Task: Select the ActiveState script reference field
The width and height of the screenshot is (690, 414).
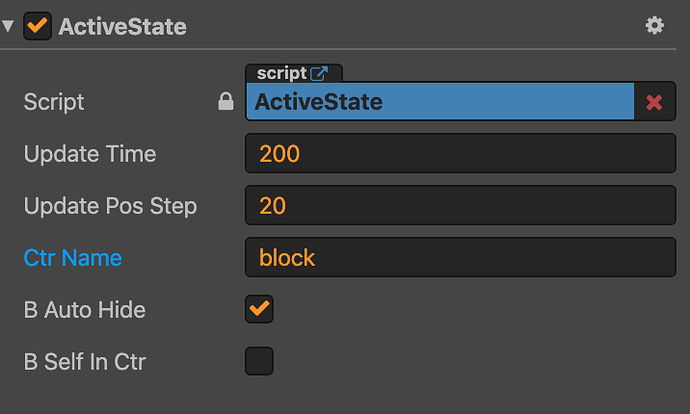Action: coord(440,102)
